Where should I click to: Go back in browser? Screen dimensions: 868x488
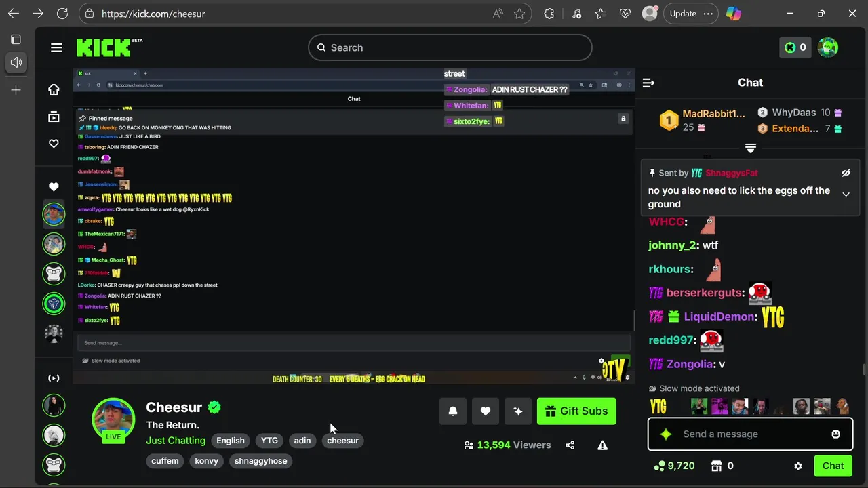click(x=14, y=14)
